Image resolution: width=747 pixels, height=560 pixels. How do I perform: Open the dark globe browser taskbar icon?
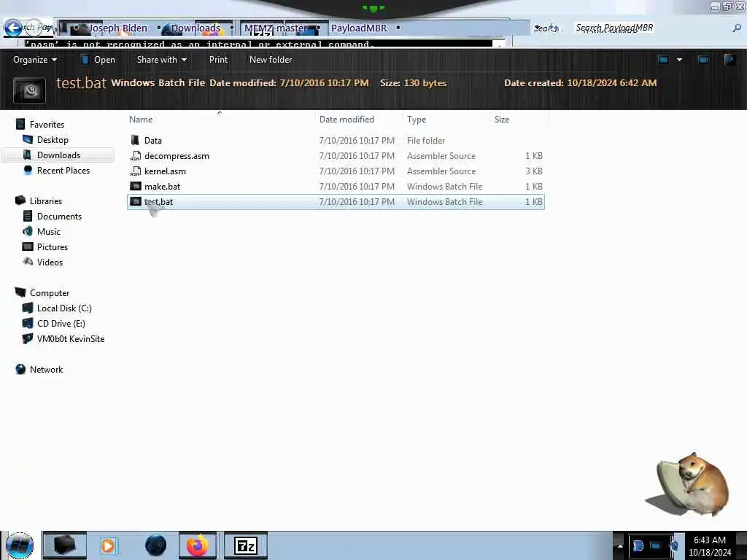(156, 545)
